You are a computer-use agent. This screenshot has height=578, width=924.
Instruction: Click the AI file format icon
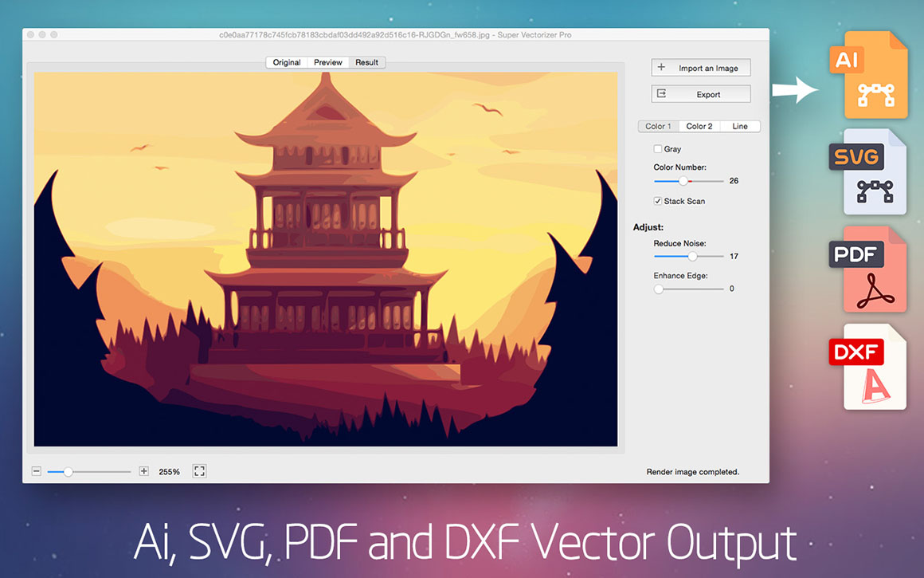[x=868, y=75]
